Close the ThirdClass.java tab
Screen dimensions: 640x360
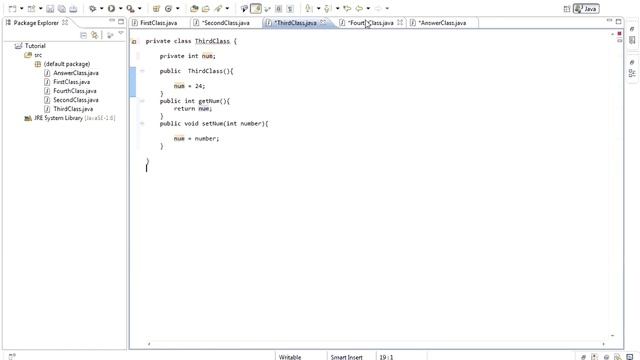tap(323, 22)
